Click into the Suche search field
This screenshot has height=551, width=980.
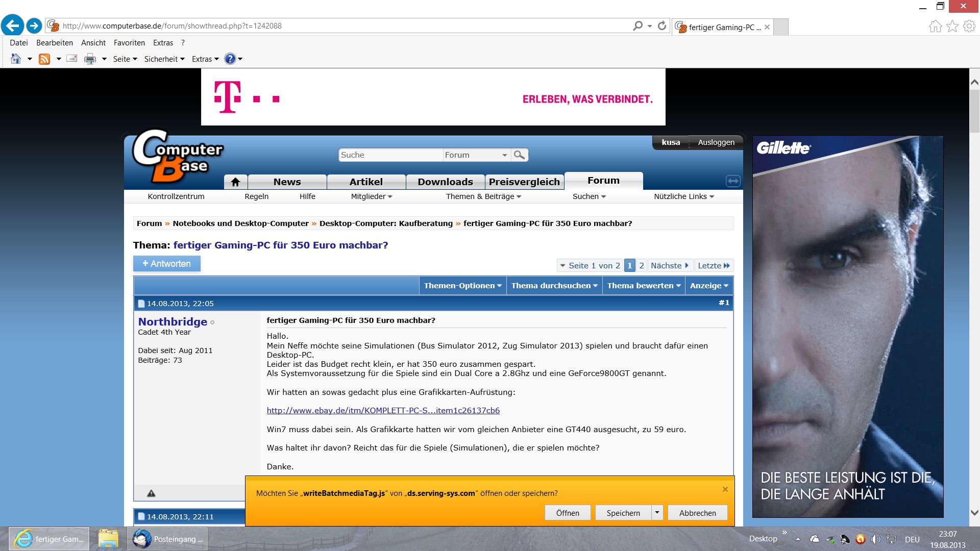point(390,155)
